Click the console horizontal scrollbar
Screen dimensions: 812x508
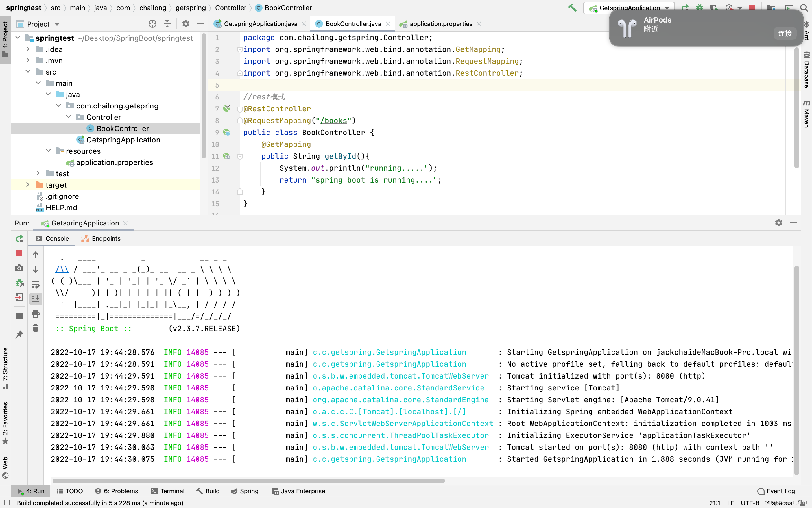click(x=248, y=481)
